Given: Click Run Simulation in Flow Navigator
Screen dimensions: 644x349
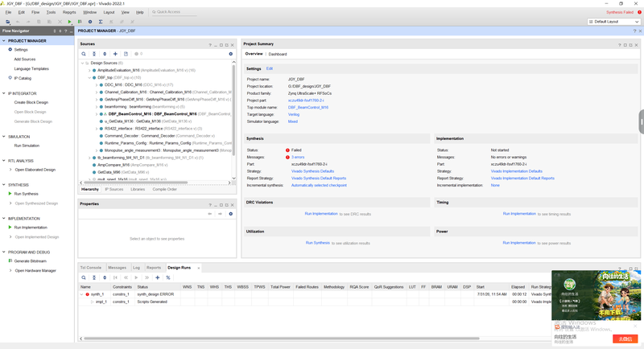Looking at the screenshot, I should pyautogui.click(x=27, y=146).
